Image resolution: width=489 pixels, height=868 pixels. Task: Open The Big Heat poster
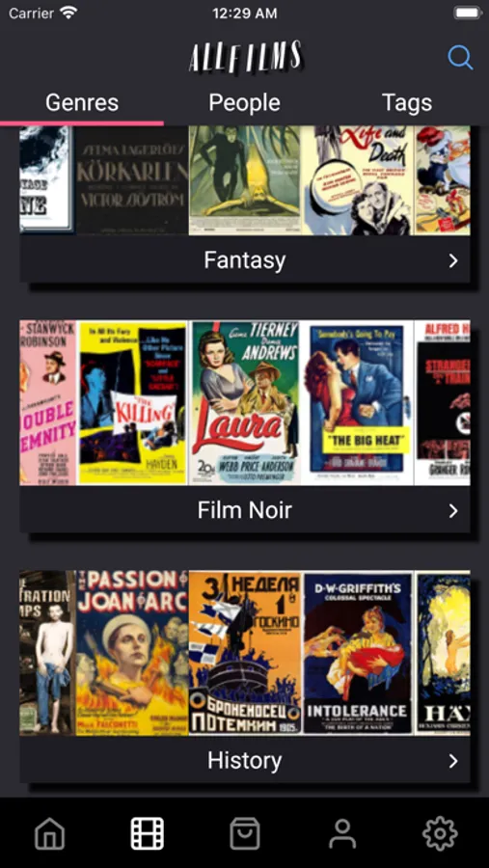click(357, 403)
